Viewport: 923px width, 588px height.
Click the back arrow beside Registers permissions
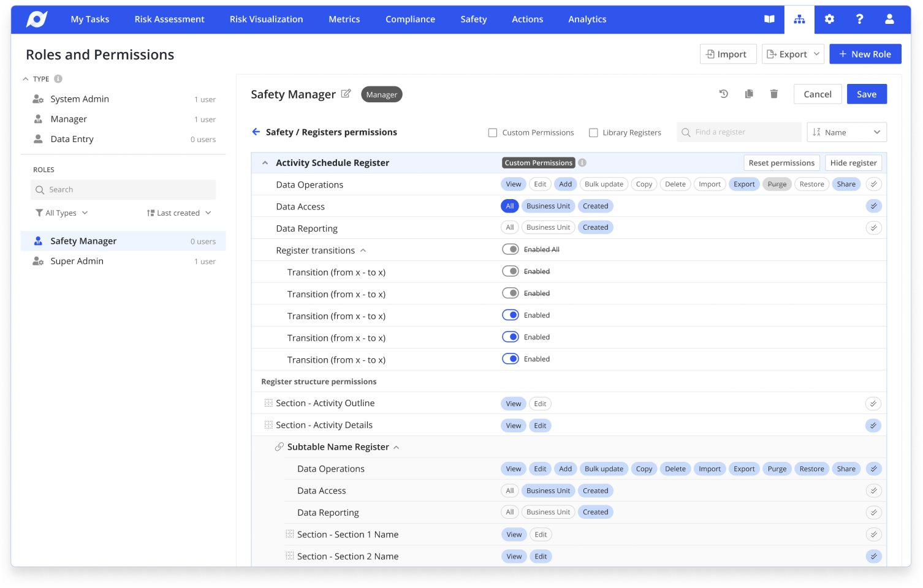pos(256,132)
